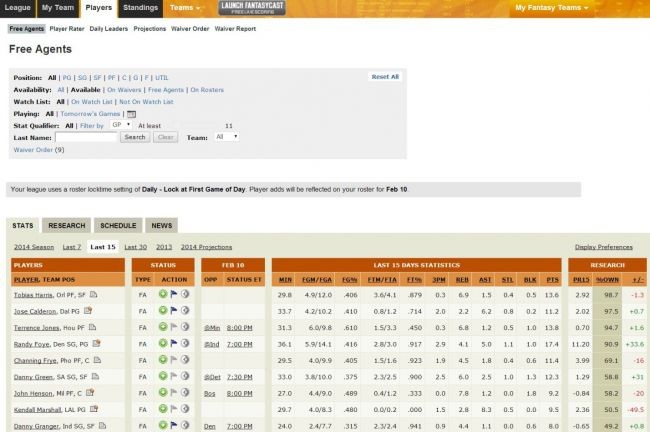This screenshot has height=432, width=650.
Task: Click watch list flag for Tobias Harris
Action: coord(174,294)
